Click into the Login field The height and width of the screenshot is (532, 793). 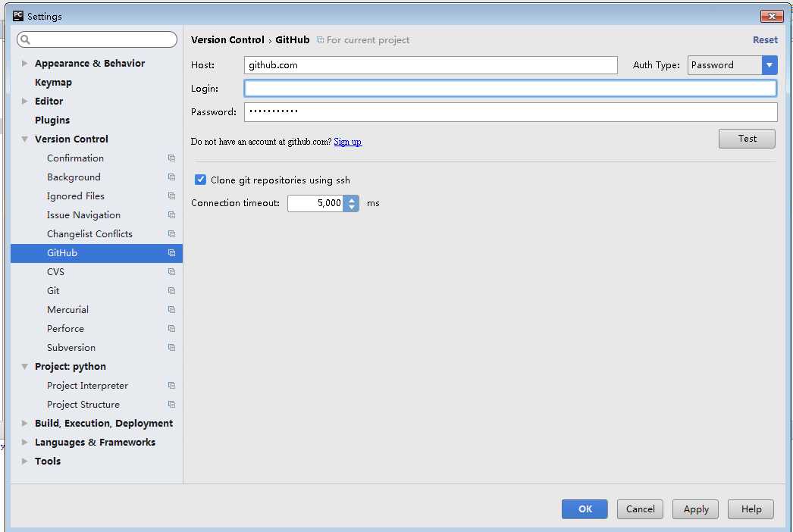(510, 89)
